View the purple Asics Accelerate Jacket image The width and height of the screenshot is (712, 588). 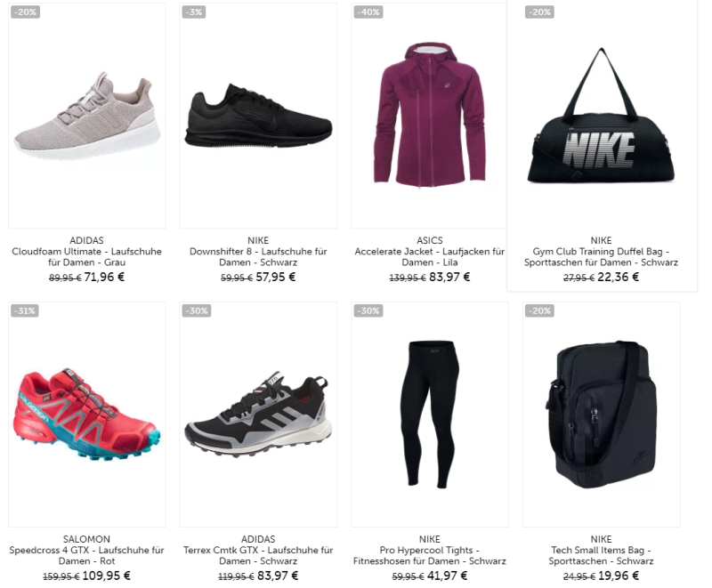[x=429, y=117]
